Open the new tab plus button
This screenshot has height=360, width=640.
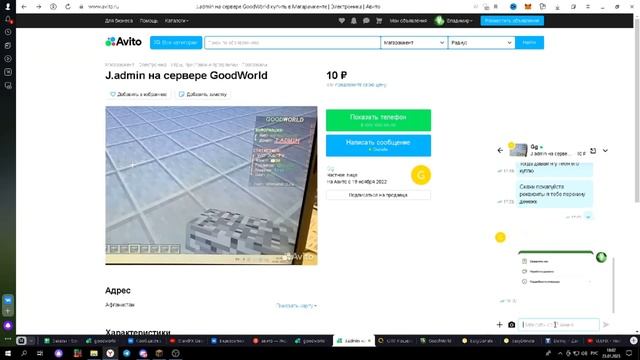tap(633, 340)
